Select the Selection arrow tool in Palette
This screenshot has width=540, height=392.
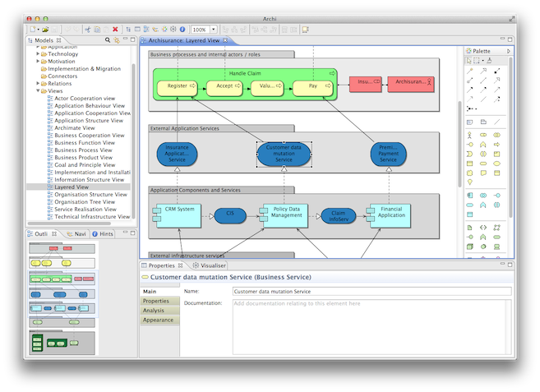coord(468,61)
